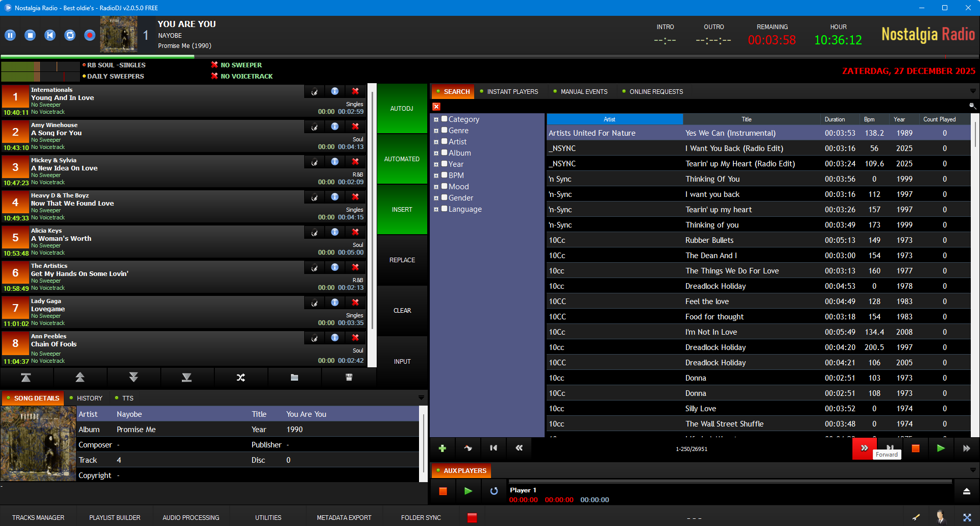
Task: Move selected track to top of playlist
Action: 26,378
